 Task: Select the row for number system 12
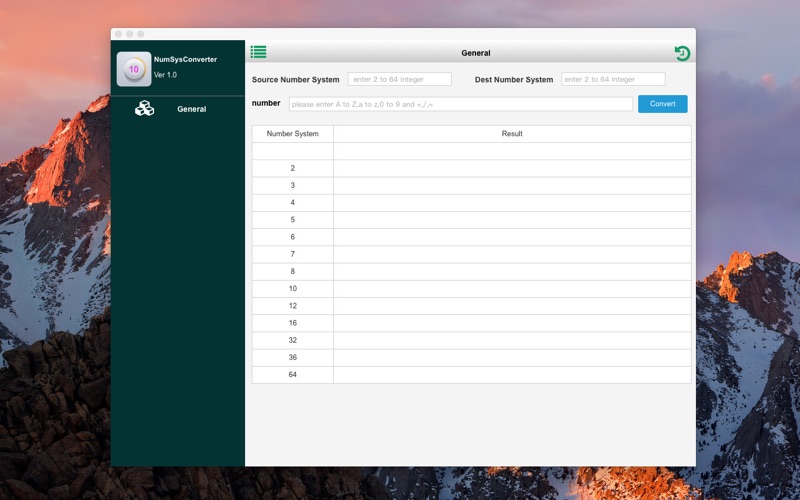click(x=471, y=306)
